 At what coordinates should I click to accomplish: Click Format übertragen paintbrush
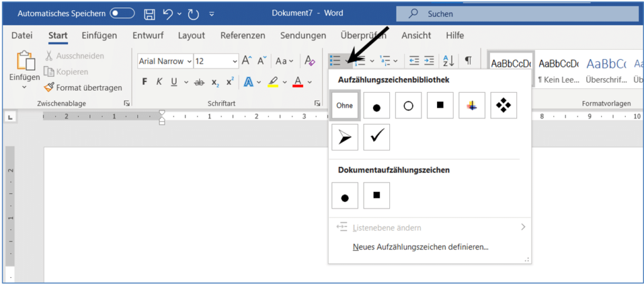[83, 88]
